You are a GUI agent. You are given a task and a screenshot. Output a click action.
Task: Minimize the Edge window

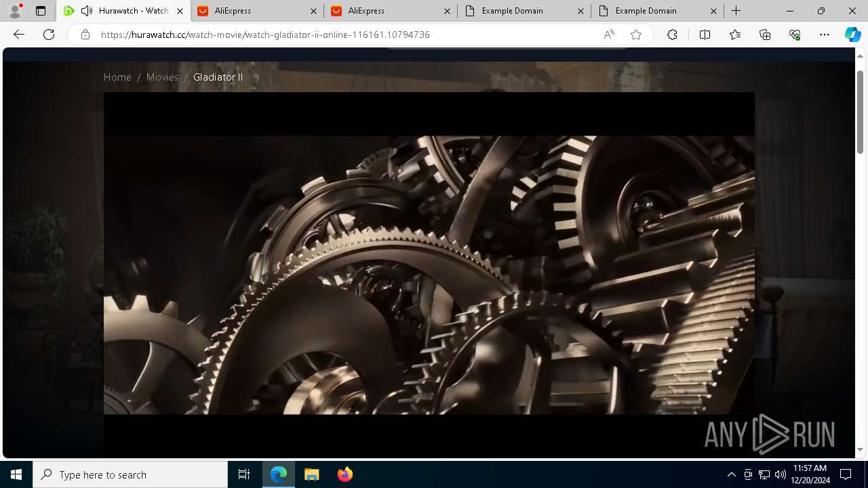790,11
